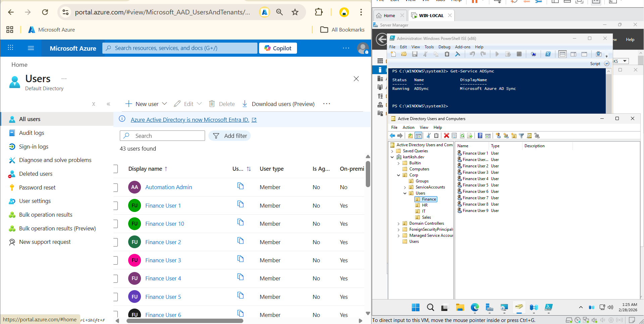The image size is (644, 324).
Task: Click Start PowerShell.exe icon in ISE toolbar
Action: (x=548, y=54)
